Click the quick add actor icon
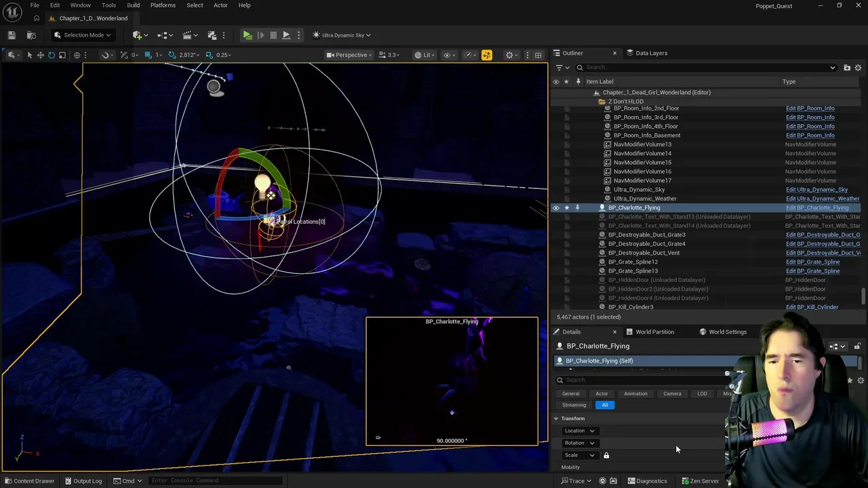The height and width of the screenshot is (488, 868). tap(139, 35)
